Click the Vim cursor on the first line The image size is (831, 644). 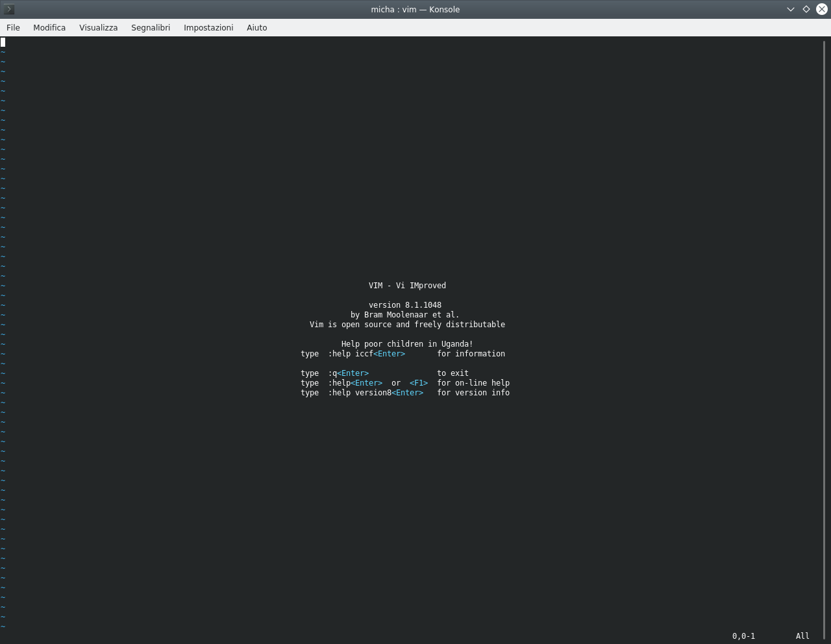point(3,42)
